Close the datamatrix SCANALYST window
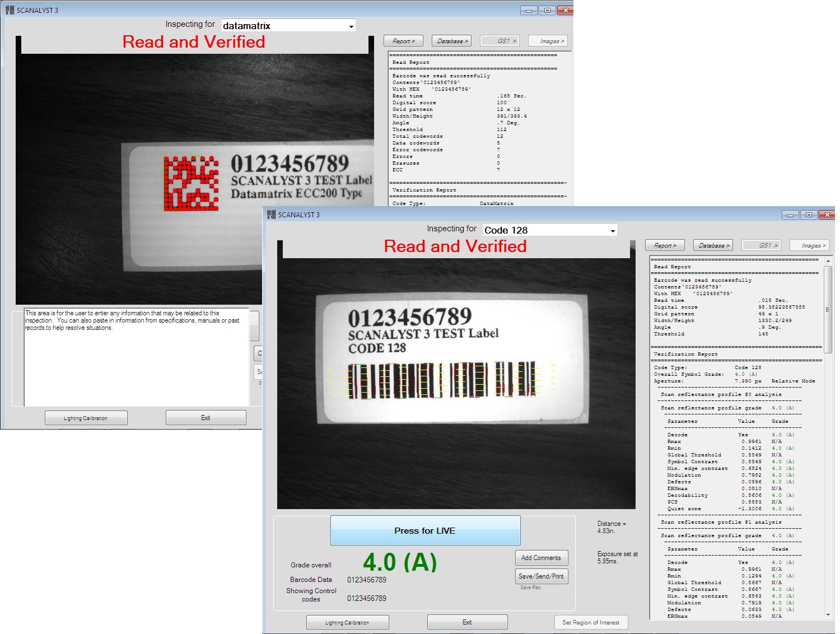The height and width of the screenshot is (634, 840). (x=565, y=10)
